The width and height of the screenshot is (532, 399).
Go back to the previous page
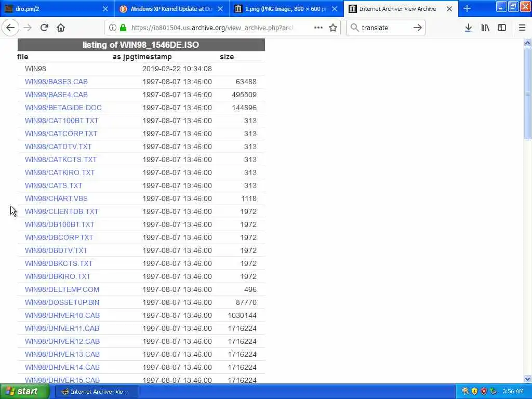coord(10,28)
